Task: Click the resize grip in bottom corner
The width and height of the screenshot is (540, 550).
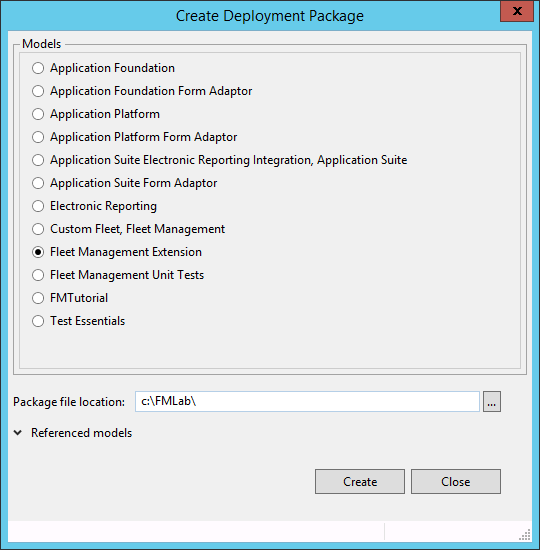Action: click(x=525, y=535)
